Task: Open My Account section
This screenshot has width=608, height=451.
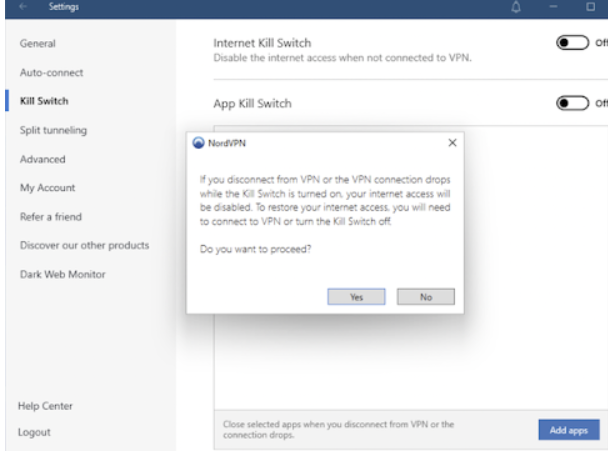Action: pyautogui.click(x=47, y=188)
